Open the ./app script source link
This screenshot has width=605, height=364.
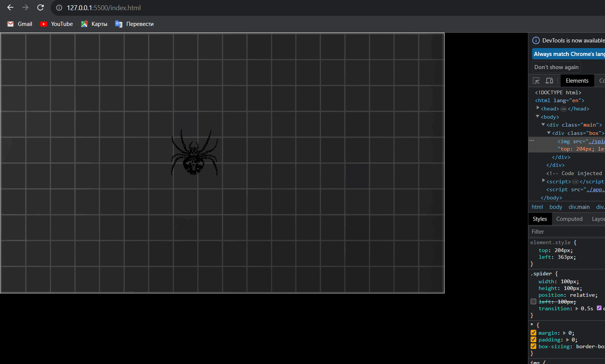pos(596,190)
